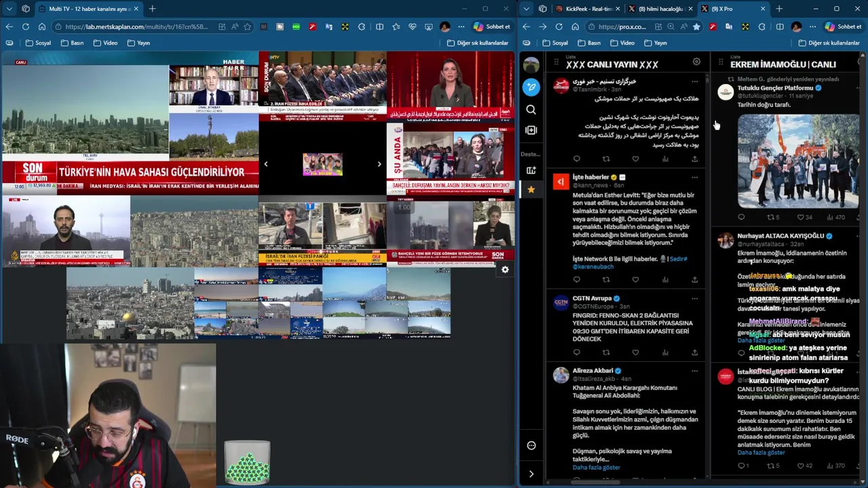Screen dimensions: 868x488
Task: Like the İşte haberler post
Action: pyautogui.click(x=635, y=279)
